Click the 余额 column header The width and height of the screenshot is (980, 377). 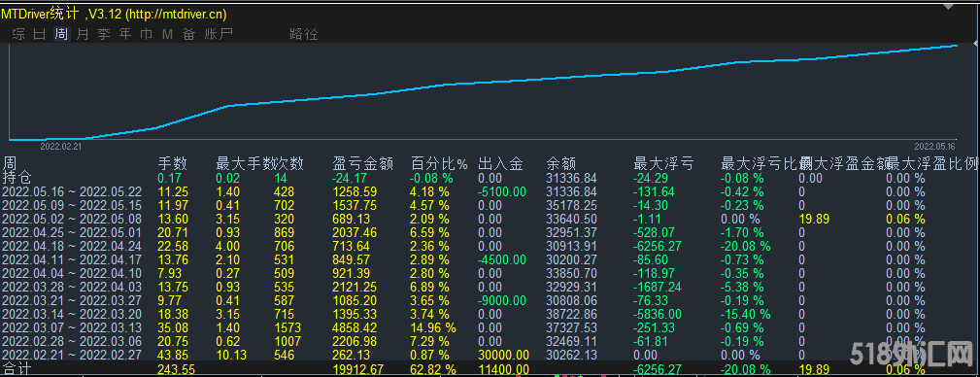click(x=560, y=164)
